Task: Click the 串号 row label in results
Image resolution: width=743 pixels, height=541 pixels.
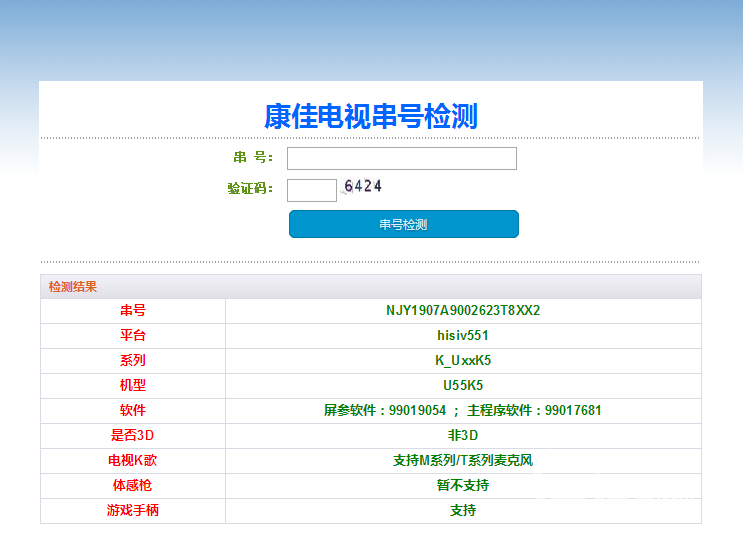Action: tap(133, 310)
